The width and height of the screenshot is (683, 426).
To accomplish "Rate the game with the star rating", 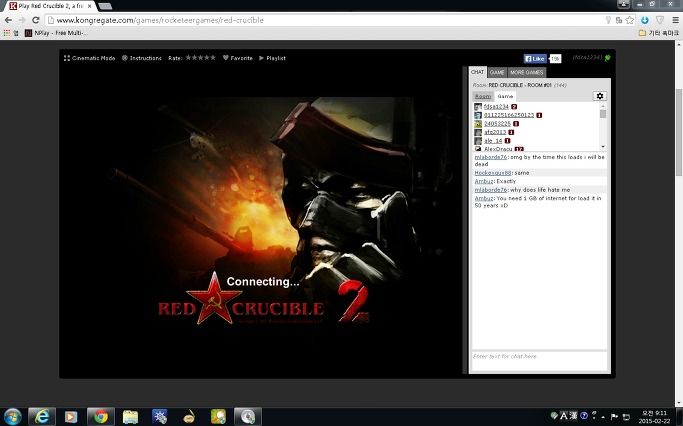I will tap(200, 57).
